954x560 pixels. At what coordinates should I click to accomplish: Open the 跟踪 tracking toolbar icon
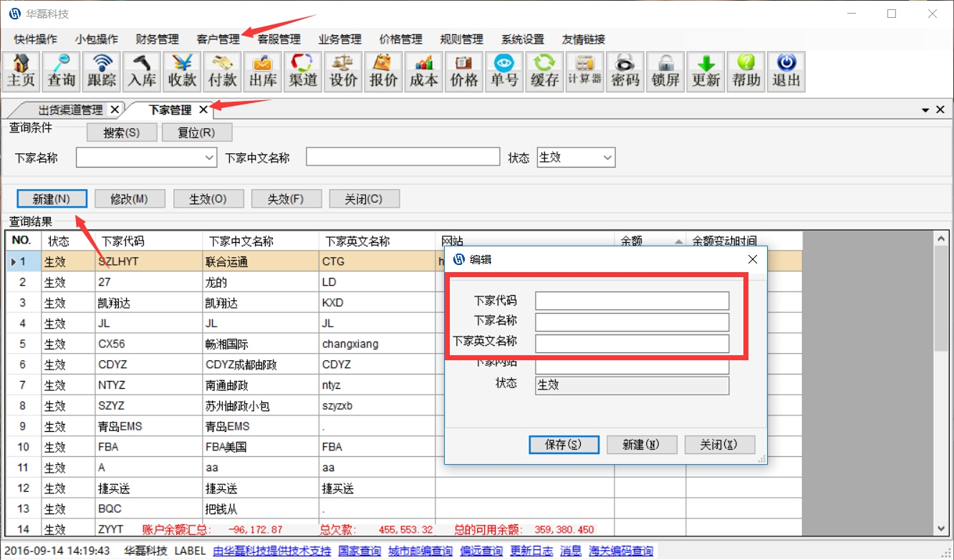tap(101, 72)
